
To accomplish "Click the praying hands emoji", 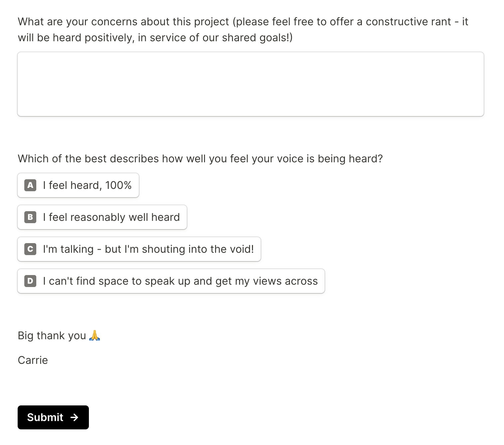I will click(95, 335).
